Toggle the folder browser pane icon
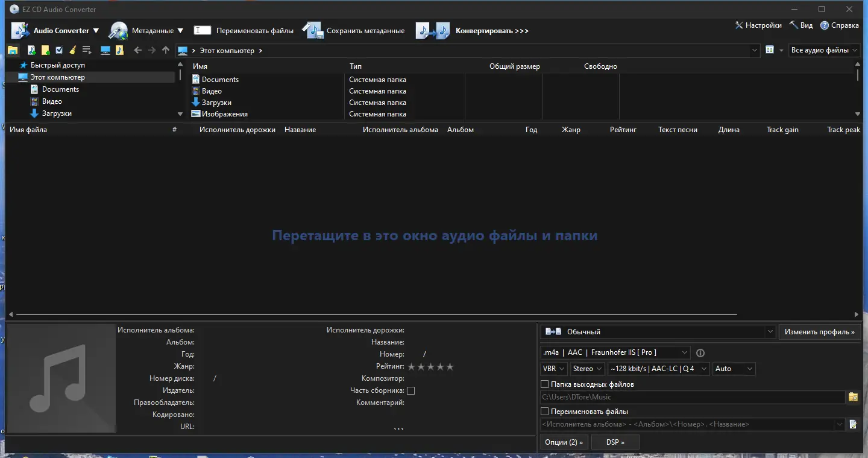 click(x=13, y=51)
